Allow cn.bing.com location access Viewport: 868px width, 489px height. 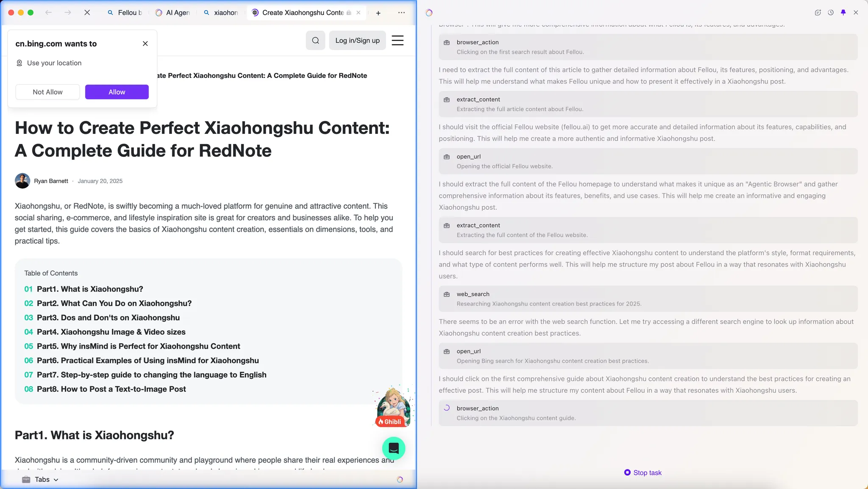[x=117, y=92]
